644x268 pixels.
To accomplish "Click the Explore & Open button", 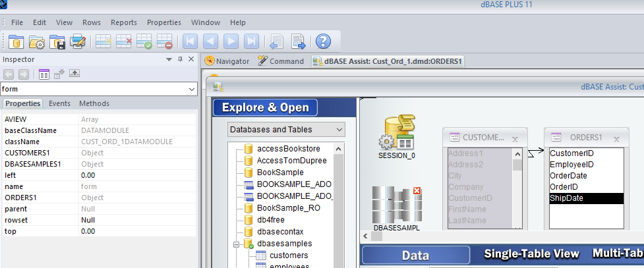I will point(265,108).
